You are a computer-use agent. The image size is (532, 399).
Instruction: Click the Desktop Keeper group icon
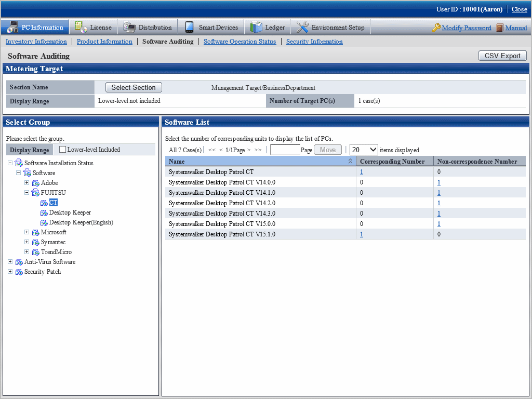[x=44, y=212]
